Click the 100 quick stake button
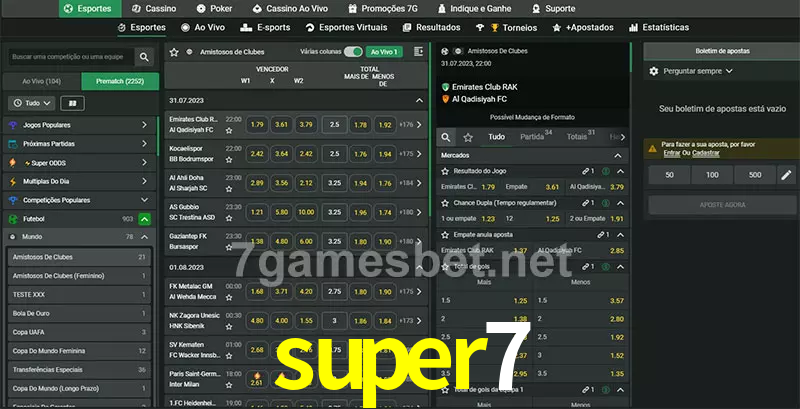Screen dimensions: 800x409 point(711,175)
